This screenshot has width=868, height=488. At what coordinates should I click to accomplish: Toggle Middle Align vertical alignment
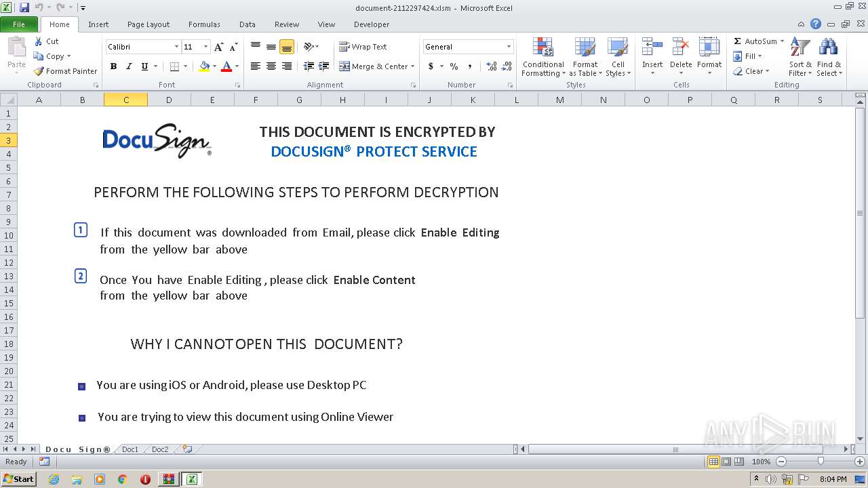click(271, 47)
